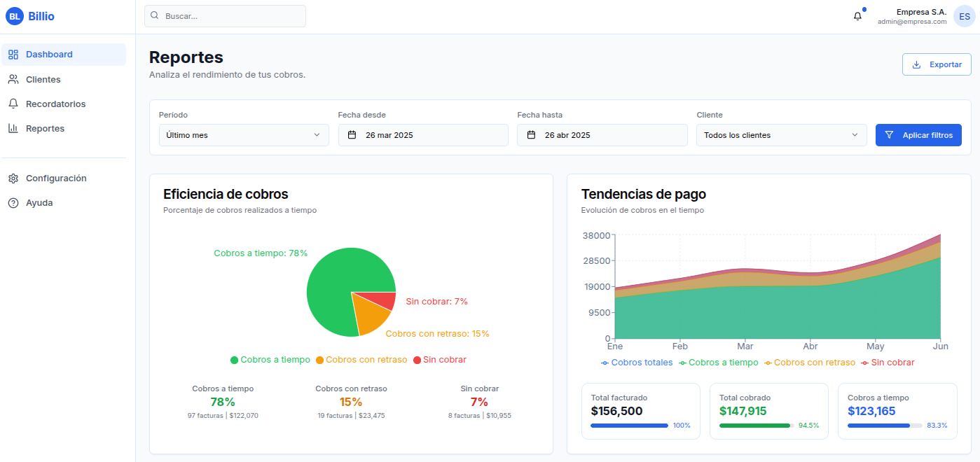This screenshot has height=462, width=980.
Task: Open Configuración via the gear icon
Action: point(13,178)
